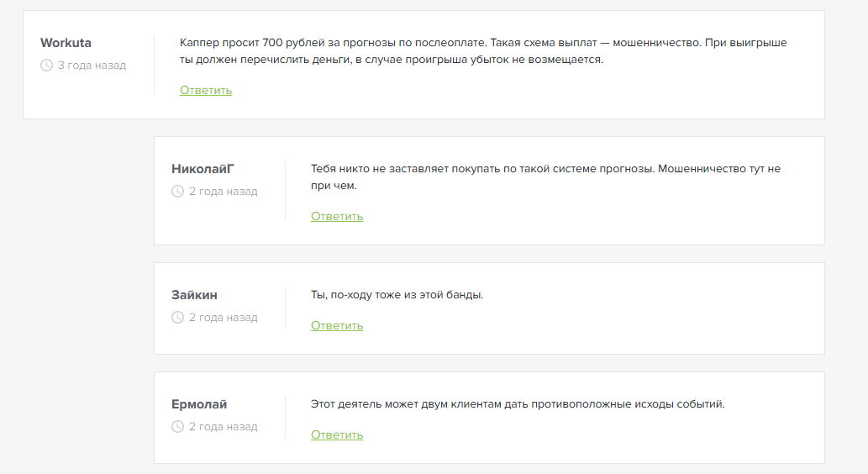Click Зайкин's '2 года назад' timestamp
Image resolution: width=868 pixels, height=474 pixels.
tap(223, 318)
